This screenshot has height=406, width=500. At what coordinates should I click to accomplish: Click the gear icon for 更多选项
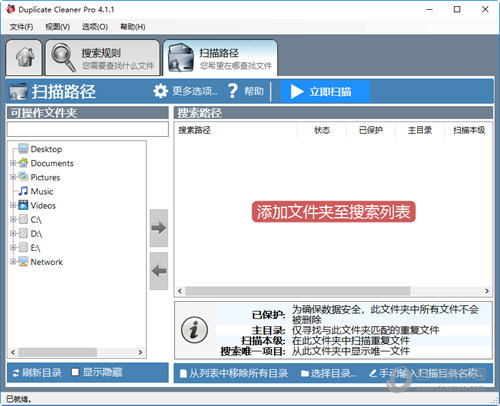(x=161, y=91)
